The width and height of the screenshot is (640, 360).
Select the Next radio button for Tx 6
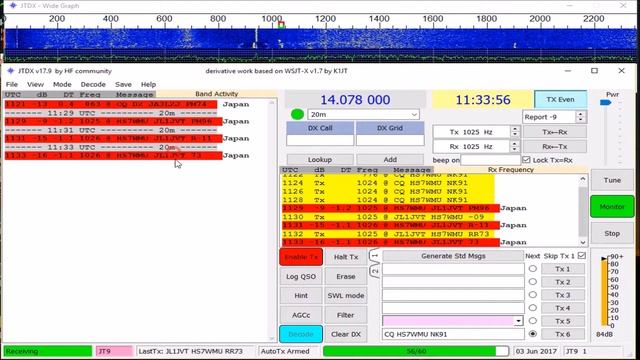[x=533, y=334]
